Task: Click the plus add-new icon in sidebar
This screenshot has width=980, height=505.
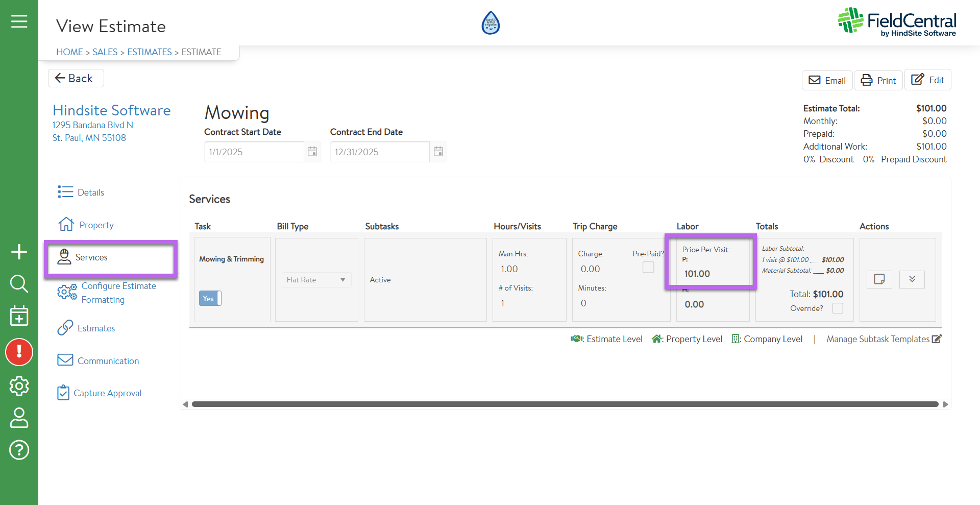Action: pyautogui.click(x=19, y=252)
